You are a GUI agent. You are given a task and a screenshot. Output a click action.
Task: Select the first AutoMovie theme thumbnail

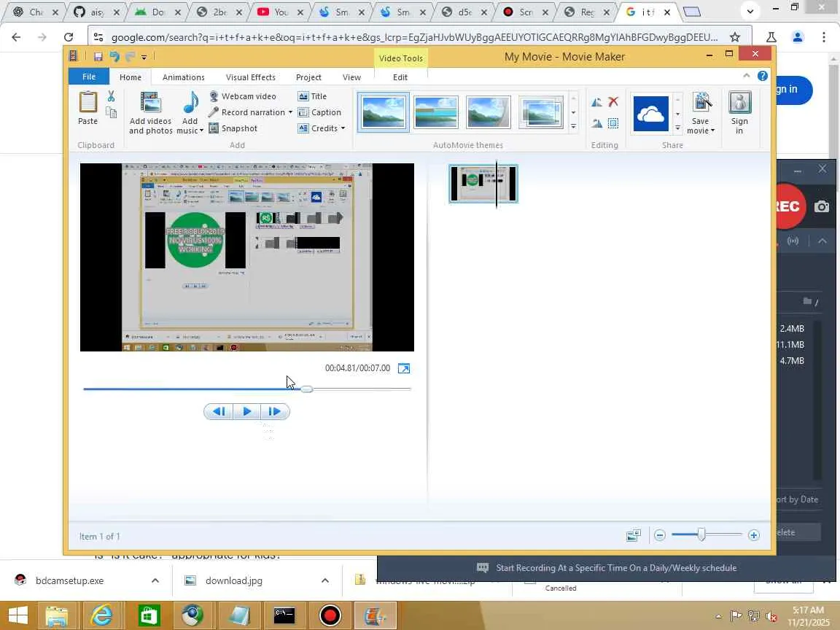383,112
